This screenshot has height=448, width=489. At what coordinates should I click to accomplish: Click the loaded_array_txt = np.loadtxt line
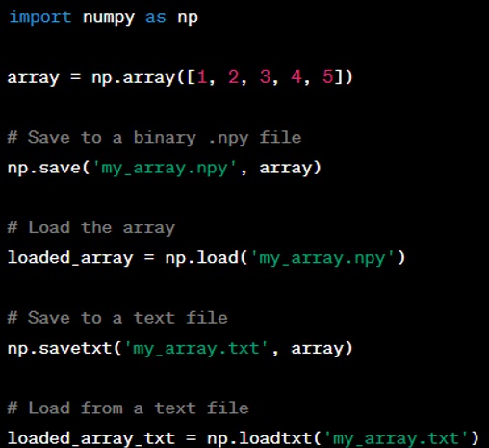coord(243,438)
